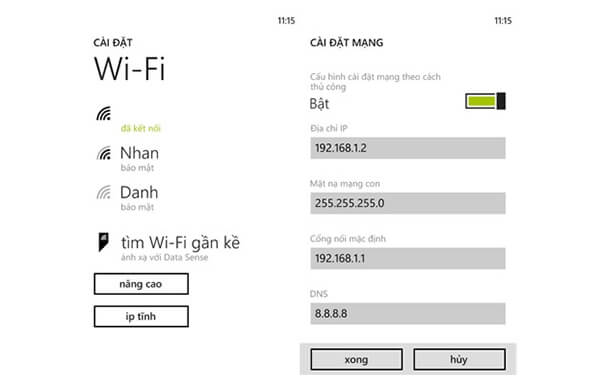Open tìm Wi-Fi gần kề option
The height and width of the screenshot is (388, 600).
tap(180, 243)
